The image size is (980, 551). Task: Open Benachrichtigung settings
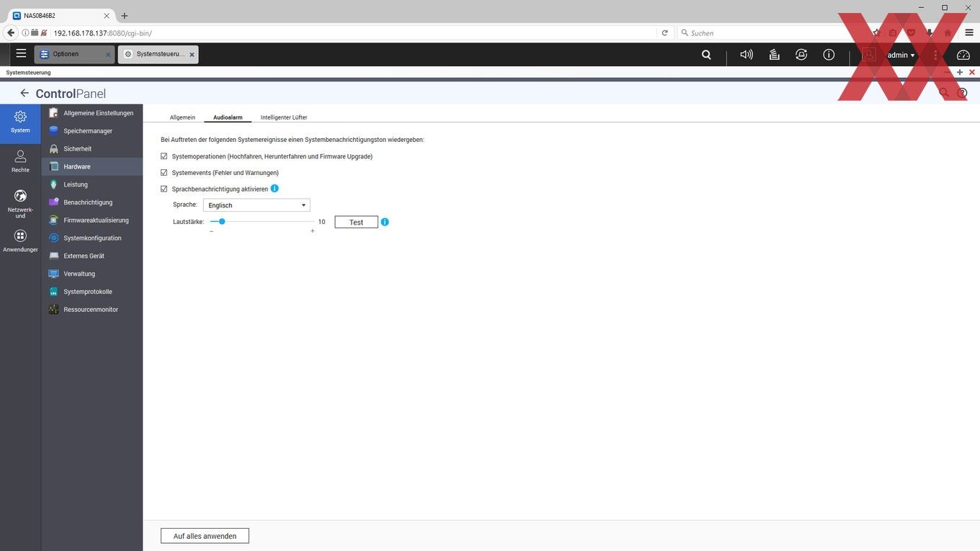coord(92,202)
